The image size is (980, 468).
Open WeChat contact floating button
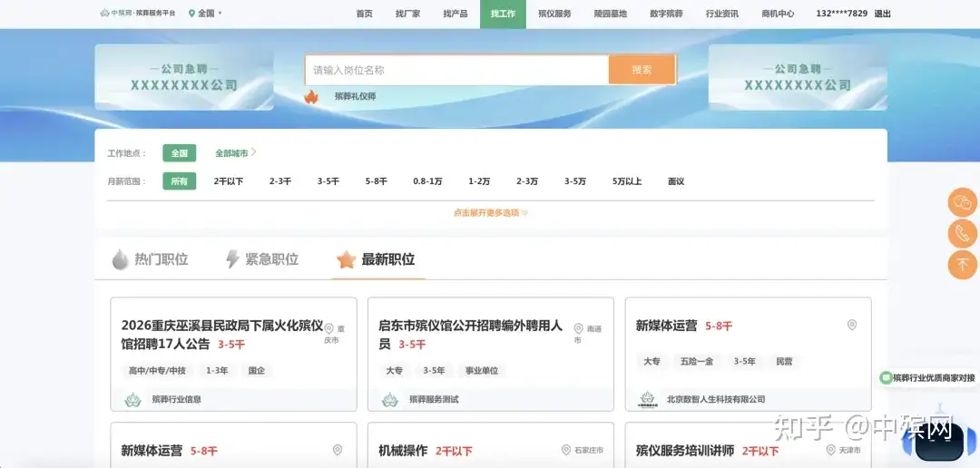pyautogui.click(x=963, y=202)
